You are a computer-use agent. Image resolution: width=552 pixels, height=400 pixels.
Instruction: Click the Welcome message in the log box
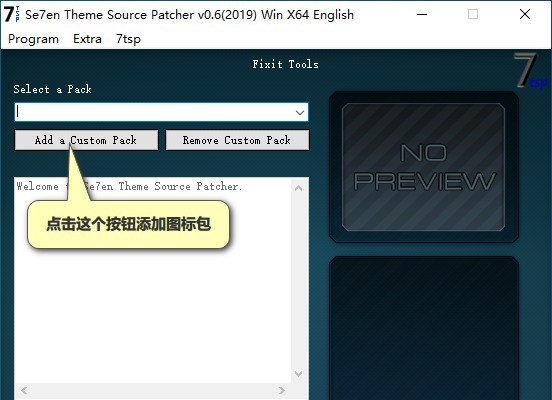coord(130,186)
